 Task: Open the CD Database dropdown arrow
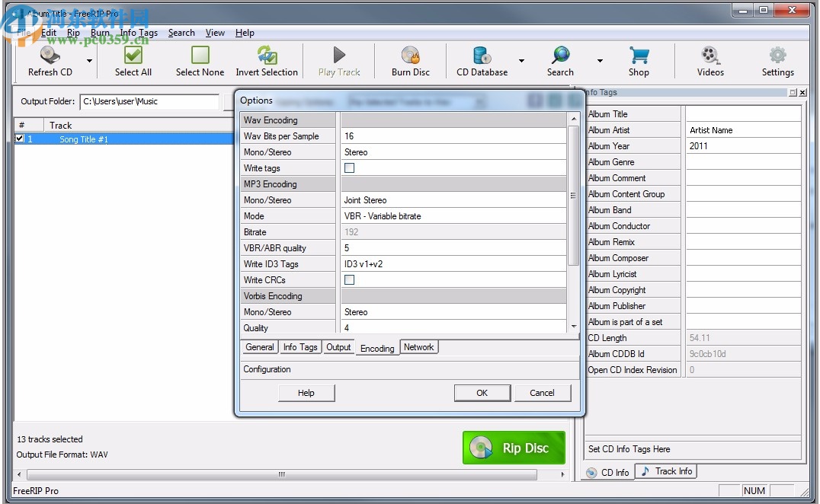[522, 61]
